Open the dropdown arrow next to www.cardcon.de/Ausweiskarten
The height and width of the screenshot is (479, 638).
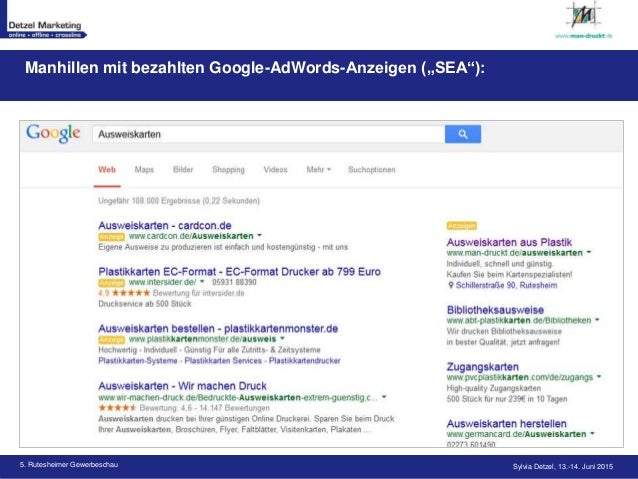(260, 236)
